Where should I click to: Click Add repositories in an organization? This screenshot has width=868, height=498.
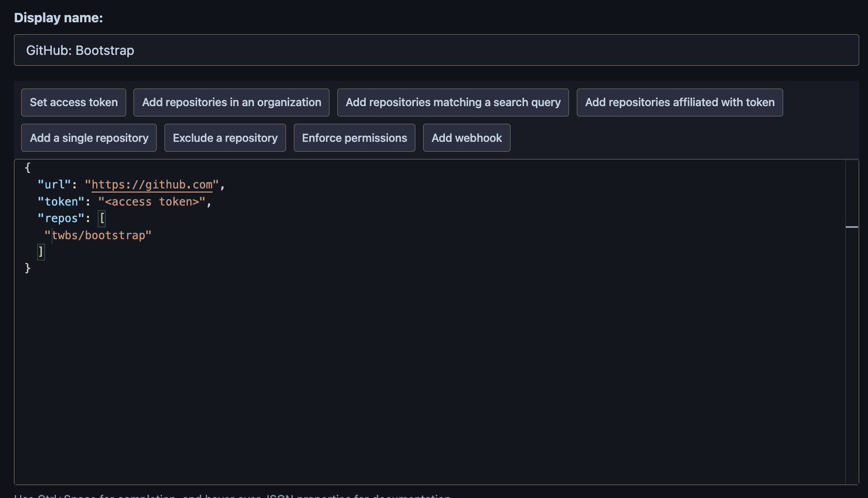click(x=231, y=102)
